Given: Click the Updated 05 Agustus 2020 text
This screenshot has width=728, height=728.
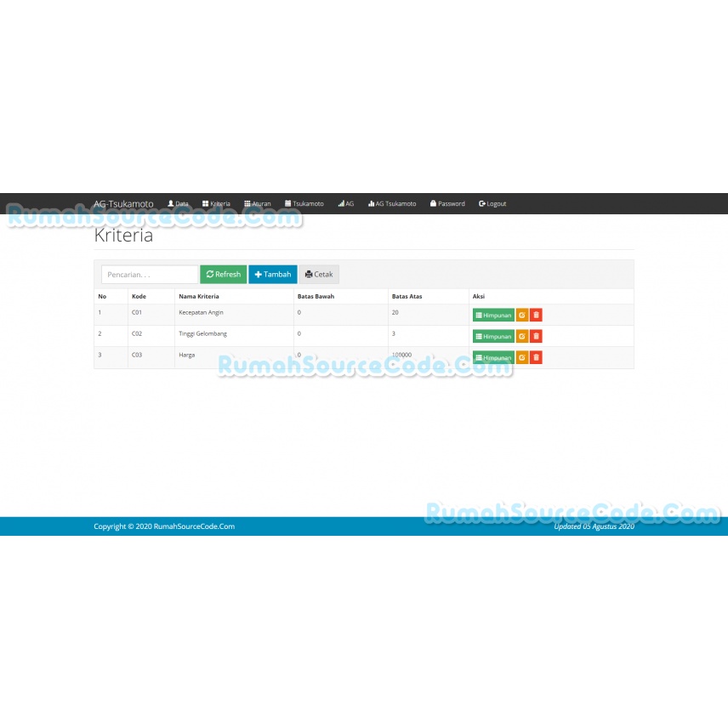Looking at the screenshot, I should [594, 526].
